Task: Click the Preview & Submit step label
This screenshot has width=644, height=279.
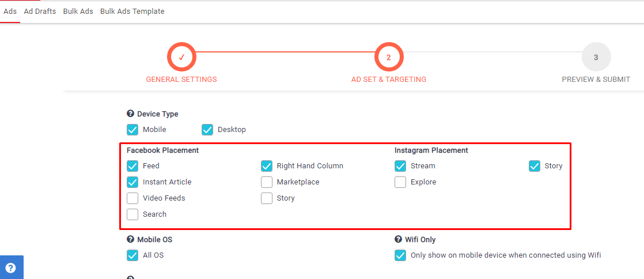Action: pos(596,80)
